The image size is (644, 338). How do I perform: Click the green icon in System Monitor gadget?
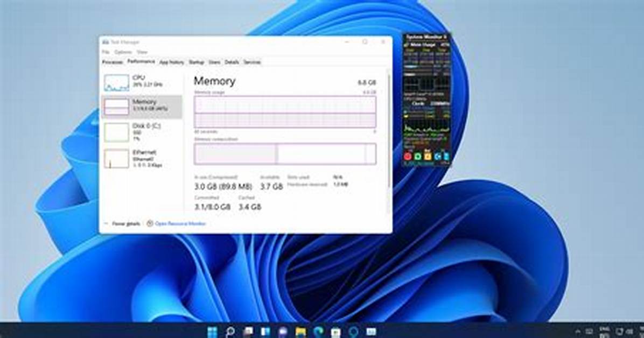[x=418, y=156]
